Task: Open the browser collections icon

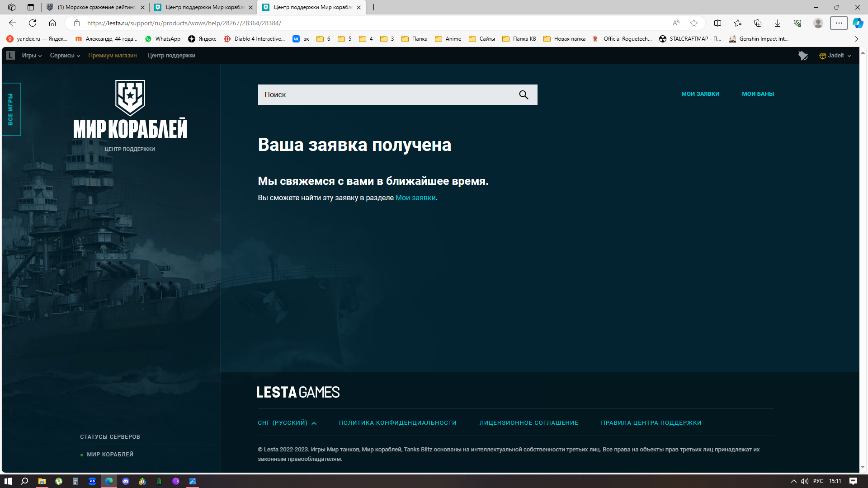Action: point(758,23)
